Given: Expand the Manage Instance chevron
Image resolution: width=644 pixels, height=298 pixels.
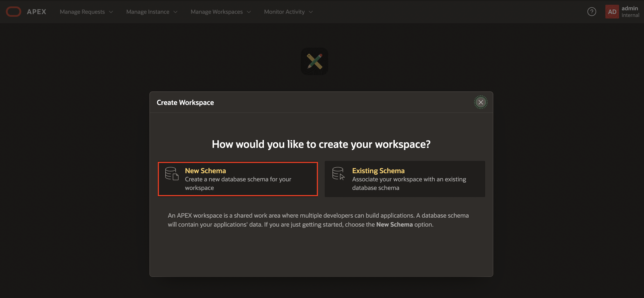Looking at the screenshot, I should point(176,12).
